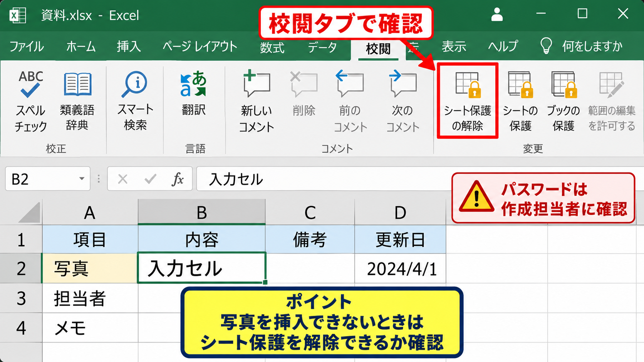The image size is (644, 362).
Task: Select the cell containing 2024/4/1
Action: (401, 269)
